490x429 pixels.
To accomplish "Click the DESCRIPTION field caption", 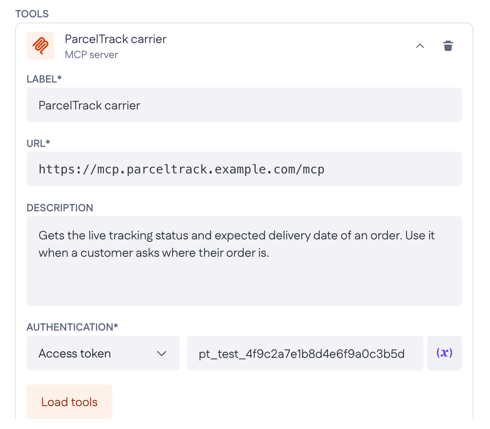I will click(60, 208).
